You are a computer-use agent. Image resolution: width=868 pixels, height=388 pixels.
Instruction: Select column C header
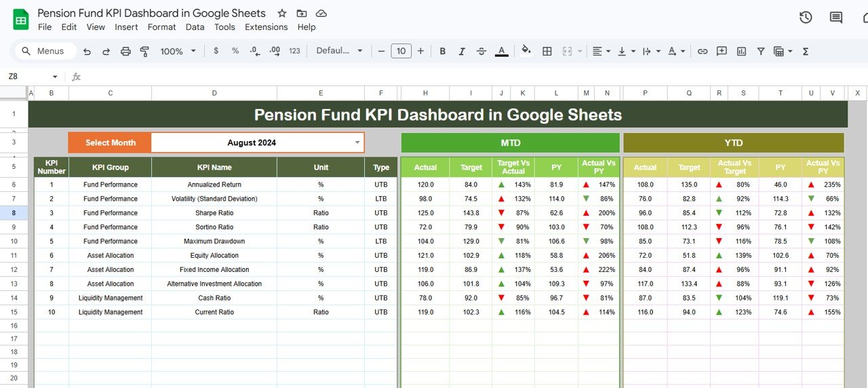pyautogui.click(x=110, y=93)
